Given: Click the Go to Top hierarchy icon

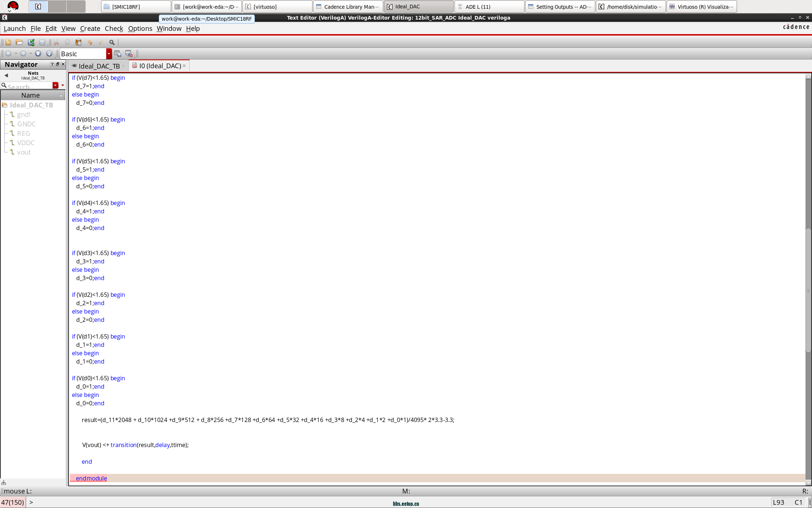Looking at the screenshot, I should point(49,54).
